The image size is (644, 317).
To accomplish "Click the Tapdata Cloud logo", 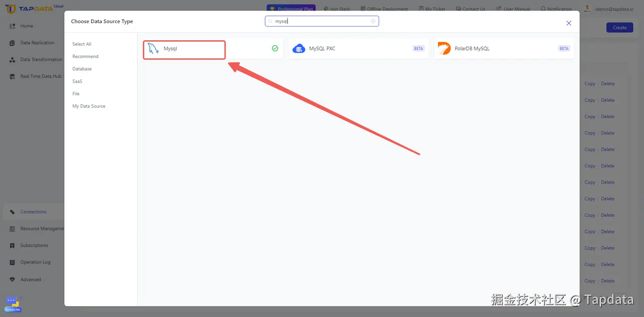I will (x=34, y=9).
